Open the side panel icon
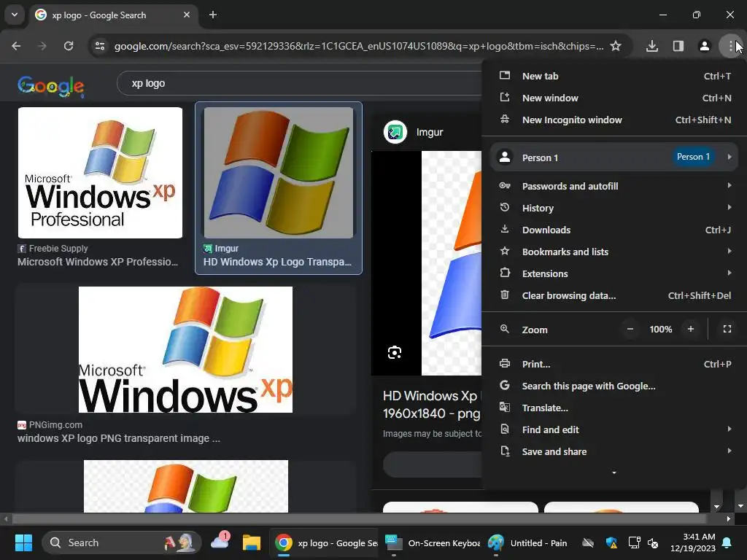Image resolution: width=747 pixels, height=560 pixels. (678, 46)
